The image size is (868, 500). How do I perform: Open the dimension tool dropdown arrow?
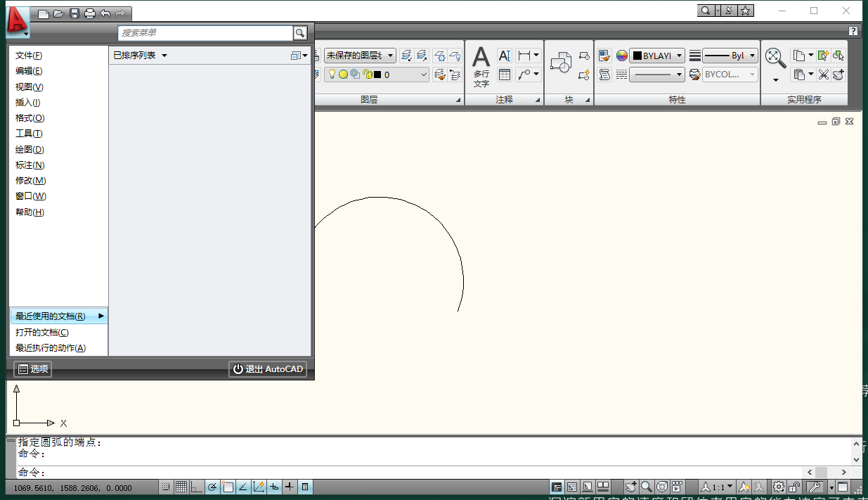point(536,56)
